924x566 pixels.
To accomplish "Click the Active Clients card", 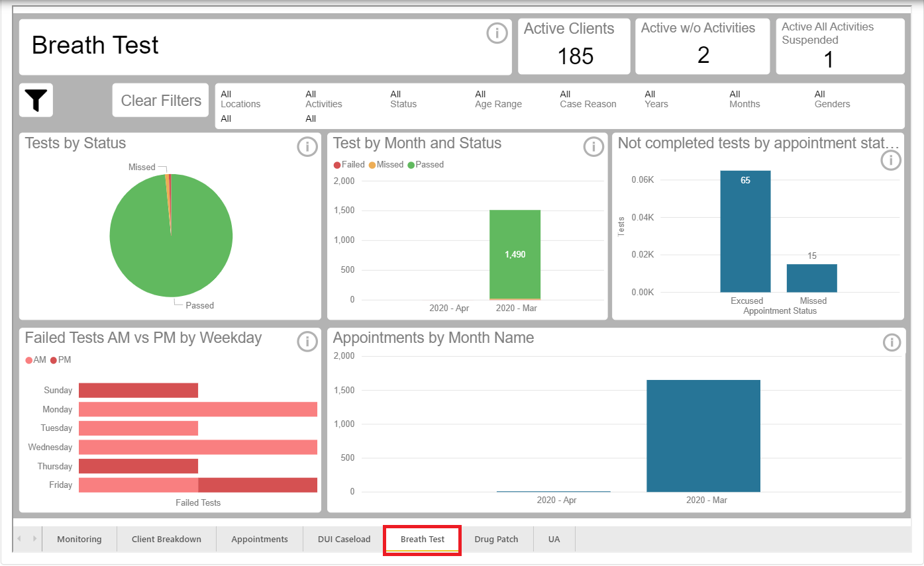I will pyautogui.click(x=574, y=46).
